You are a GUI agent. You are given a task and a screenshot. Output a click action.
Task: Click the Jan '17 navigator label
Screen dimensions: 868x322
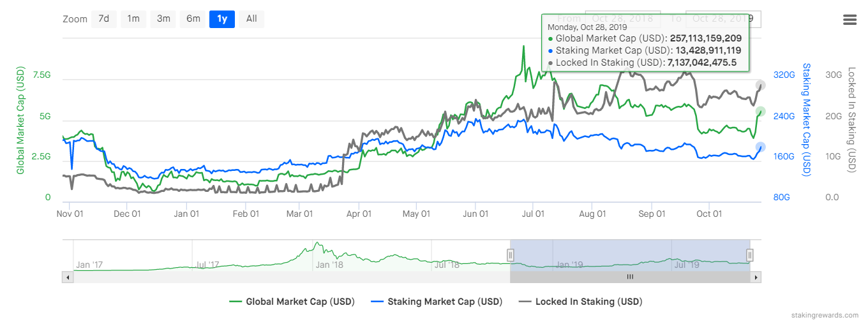[x=89, y=265]
